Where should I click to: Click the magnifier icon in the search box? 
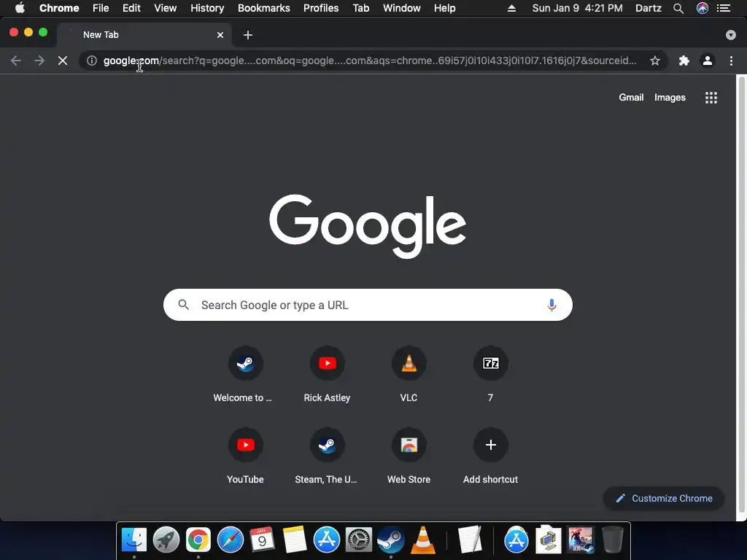click(x=183, y=305)
